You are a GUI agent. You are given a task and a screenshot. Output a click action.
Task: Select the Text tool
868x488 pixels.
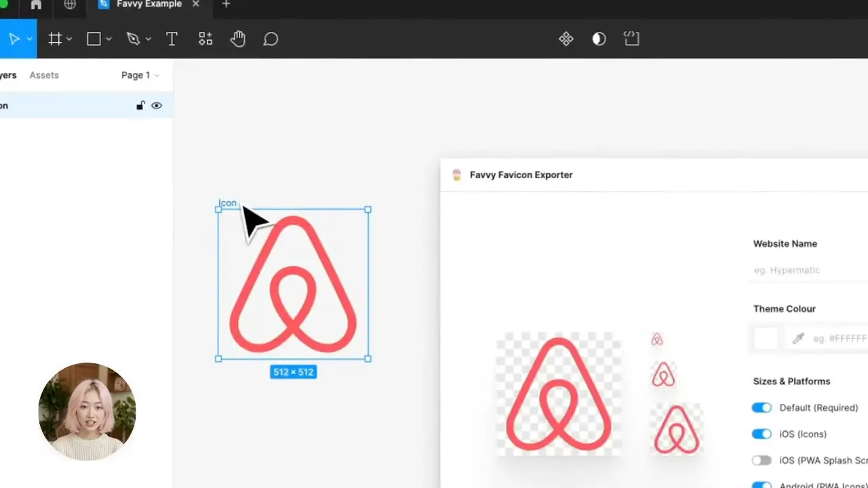[172, 39]
